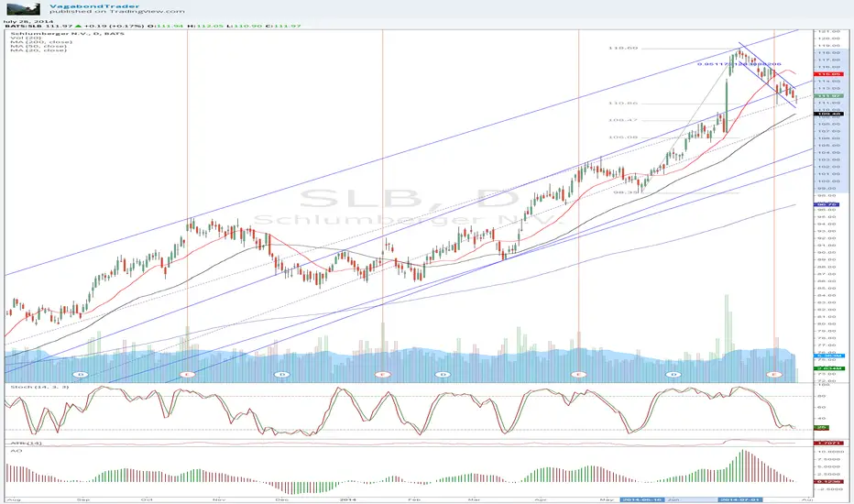
Task: Click the red AO value label on axis
Action: pos(827,481)
